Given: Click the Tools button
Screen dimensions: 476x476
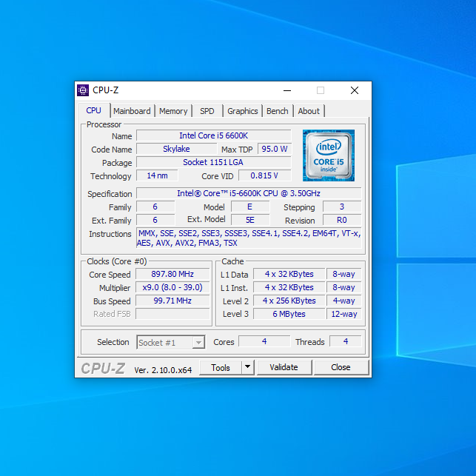Looking at the screenshot, I should click(221, 367).
